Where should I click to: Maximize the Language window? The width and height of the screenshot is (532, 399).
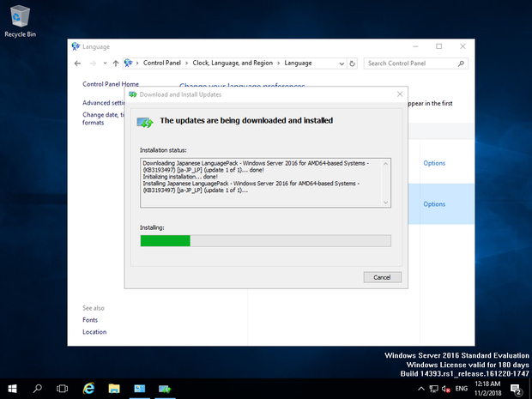click(439, 46)
